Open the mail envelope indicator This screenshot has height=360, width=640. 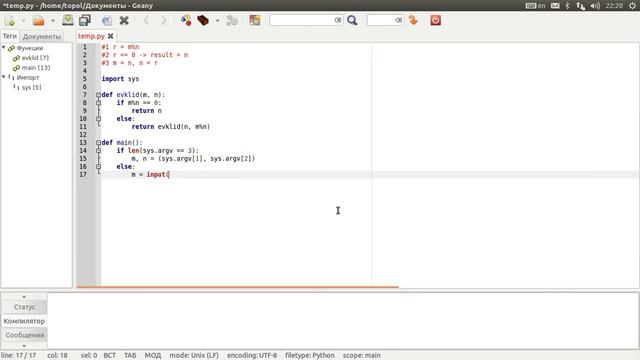pos(555,6)
